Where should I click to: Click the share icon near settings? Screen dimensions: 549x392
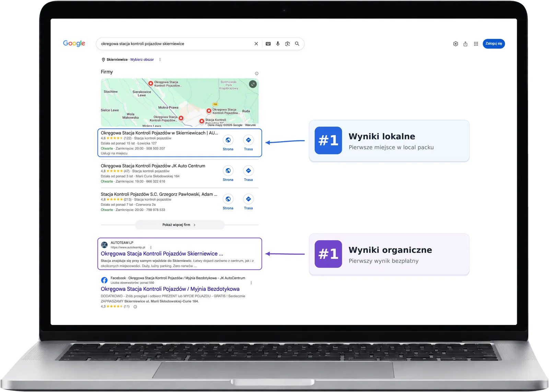point(465,44)
